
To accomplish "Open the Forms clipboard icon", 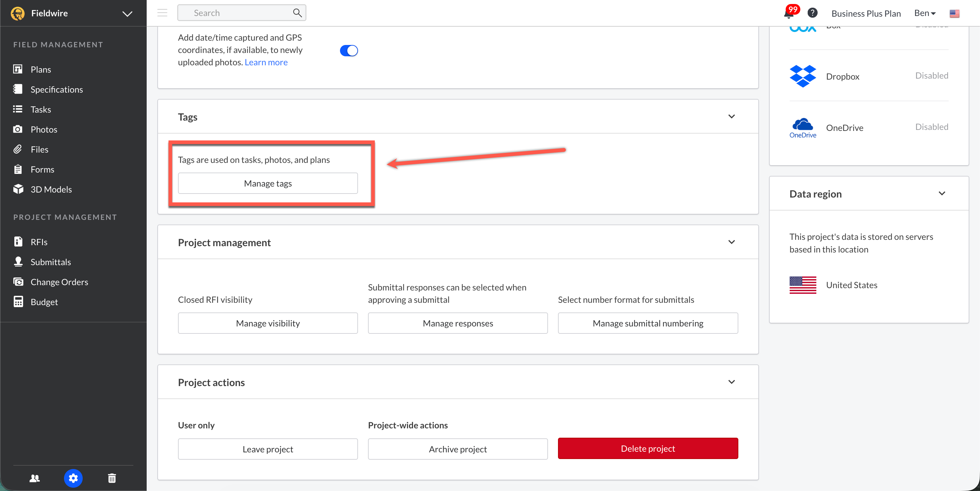I will click(17, 169).
